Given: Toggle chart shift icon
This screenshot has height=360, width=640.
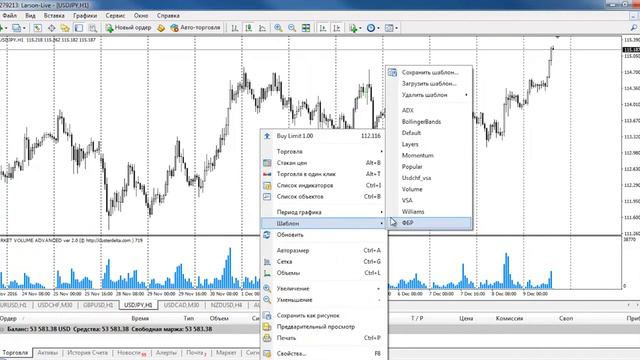Looking at the screenshot, I should coord(337,28).
